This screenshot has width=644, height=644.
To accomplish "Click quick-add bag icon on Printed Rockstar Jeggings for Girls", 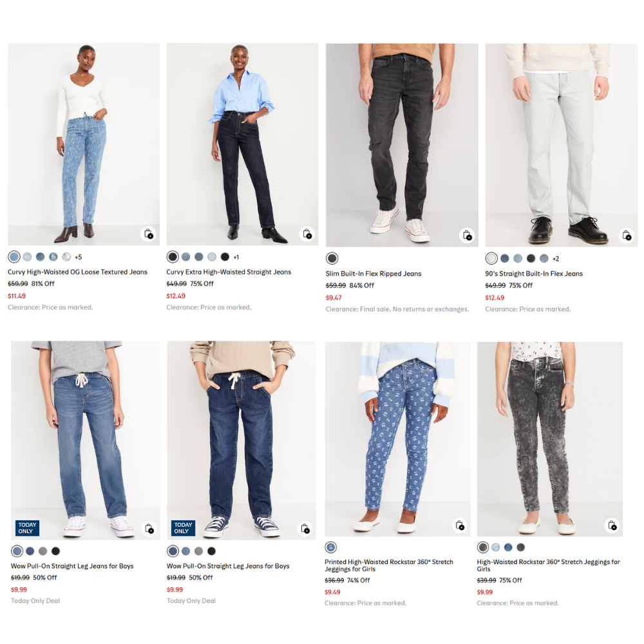I will click(x=460, y=526).
